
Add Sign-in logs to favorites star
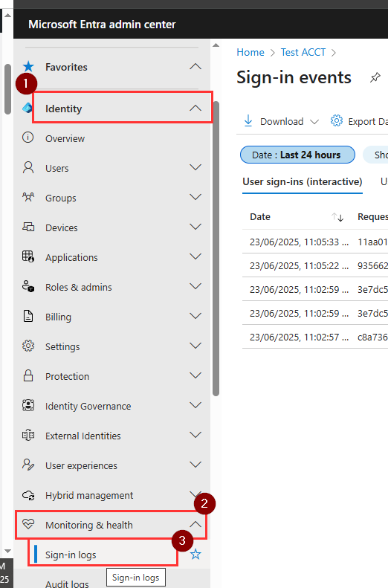coord(195,554)
